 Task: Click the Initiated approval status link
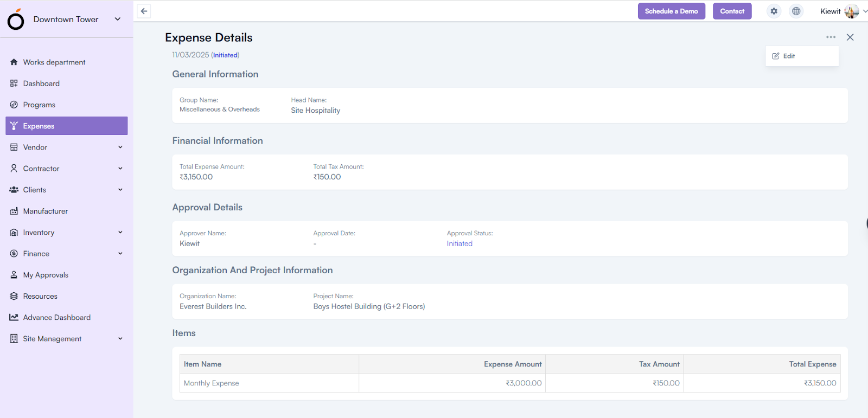pos(459,243)
